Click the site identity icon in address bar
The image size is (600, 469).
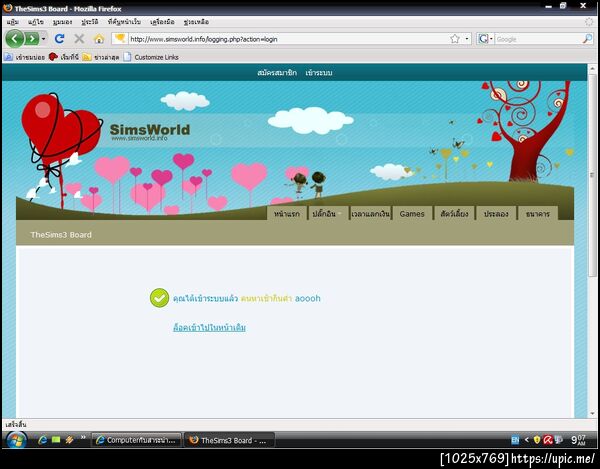[120, 38]
